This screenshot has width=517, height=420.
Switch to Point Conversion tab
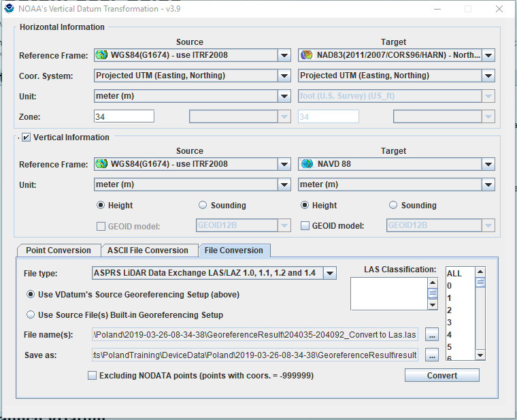pyautogui.click(x=59, y=251)
